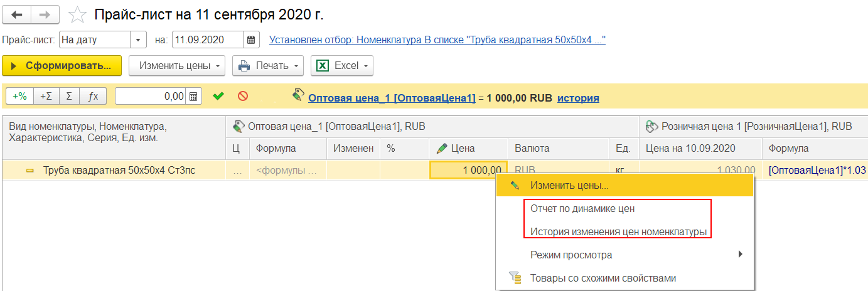Viewport: 868px width, 291px height.
Task: Apply changes with green checkmark
Action: pyautogui.click(x=218, y=96)
